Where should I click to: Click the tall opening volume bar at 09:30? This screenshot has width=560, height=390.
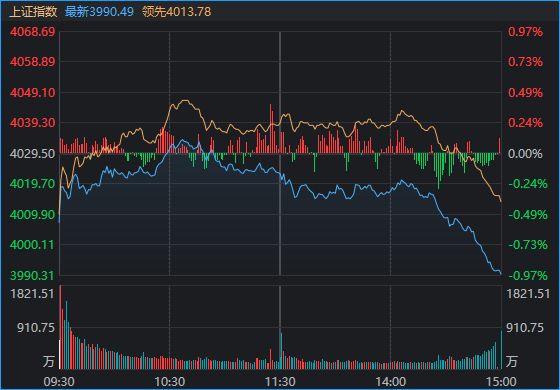61,327
